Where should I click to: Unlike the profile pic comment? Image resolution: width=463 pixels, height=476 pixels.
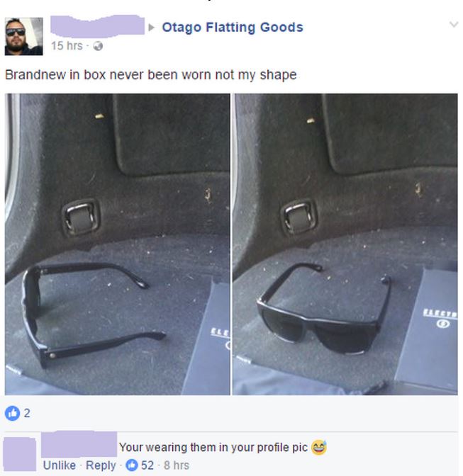click(x=60, y=465)
